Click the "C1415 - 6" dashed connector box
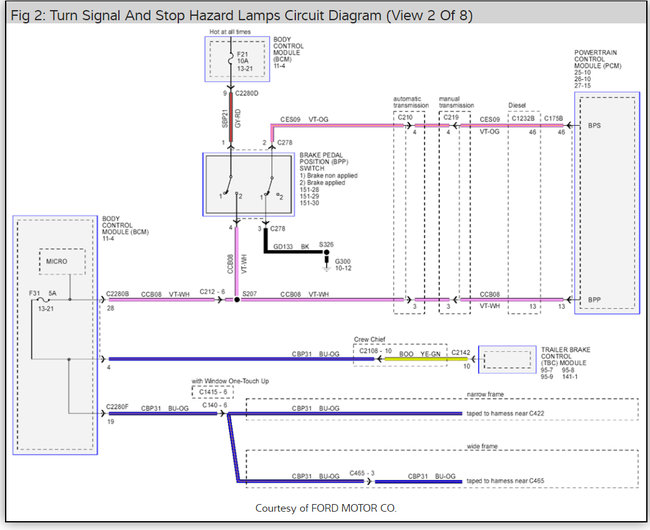This screenshot has height=530, width=650. [213, 392]
